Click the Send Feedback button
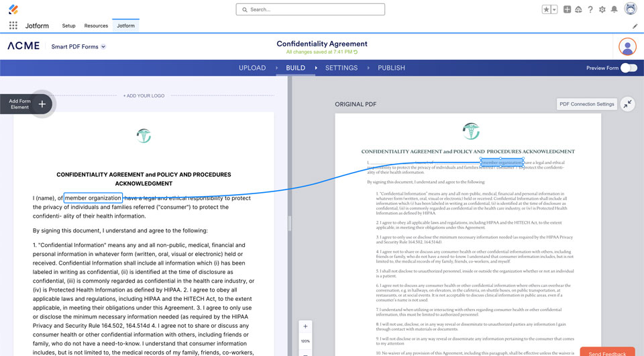This screenshot has height=356, width=644. click(608, 353)
